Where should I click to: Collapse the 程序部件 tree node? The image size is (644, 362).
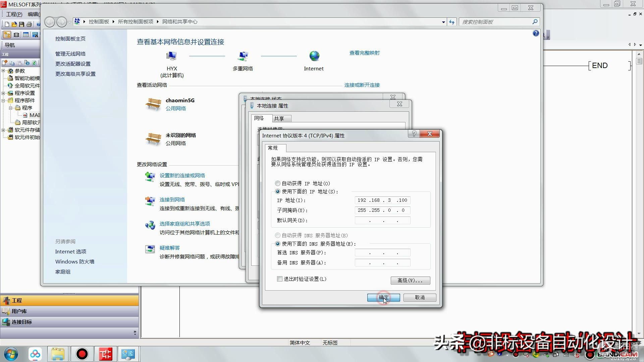pos(3,100)
